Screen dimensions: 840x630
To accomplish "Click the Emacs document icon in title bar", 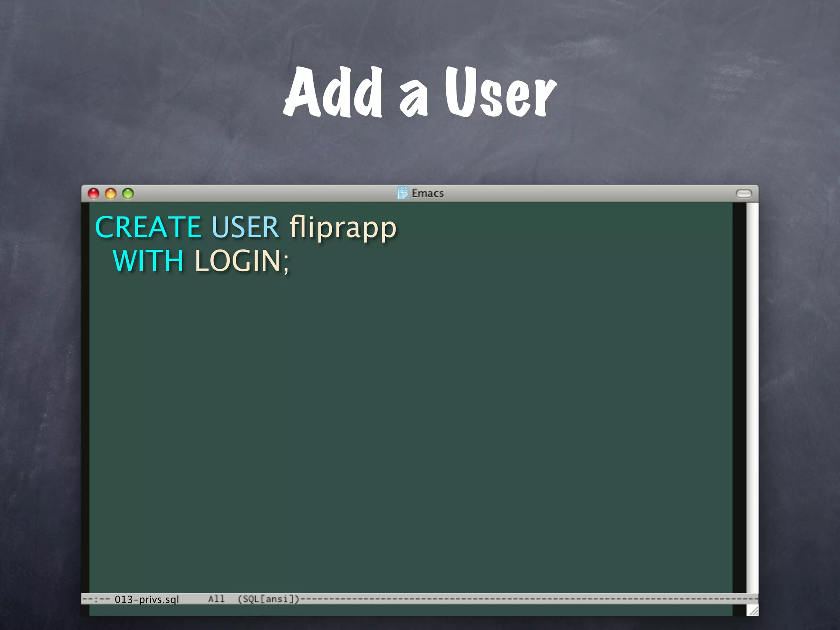I will click(x=403, y=193).
